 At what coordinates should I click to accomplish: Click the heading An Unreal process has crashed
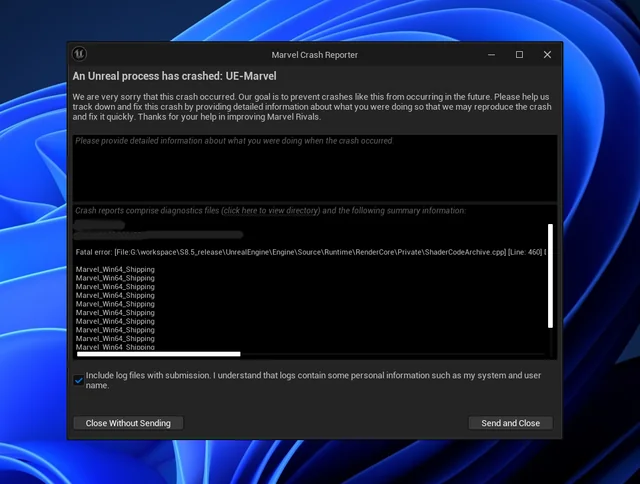[x=174, y=76]
